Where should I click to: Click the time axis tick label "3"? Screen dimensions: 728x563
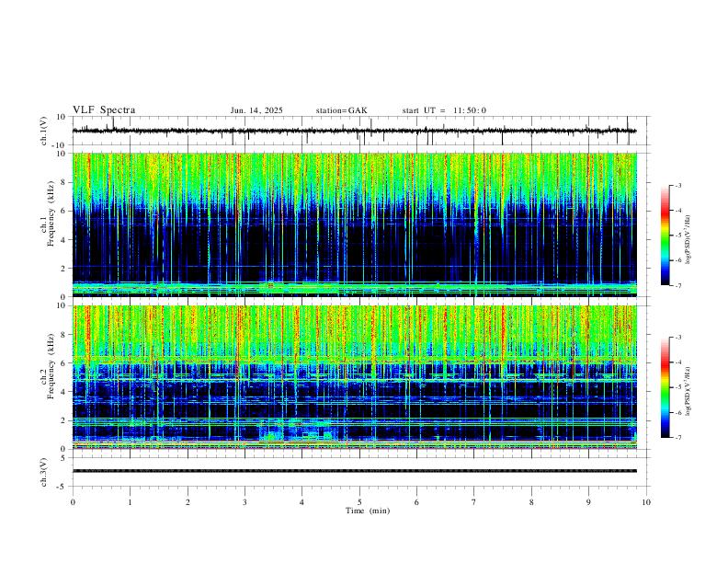tap(245, 502)
